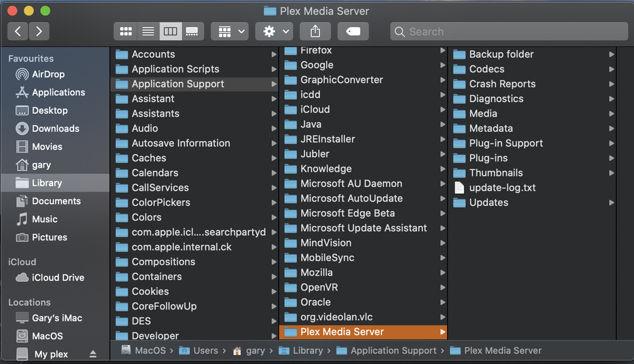This screenshot has width=634, height=364.
Task: Go forward to next folder
Action: click(x=39, y=31)
